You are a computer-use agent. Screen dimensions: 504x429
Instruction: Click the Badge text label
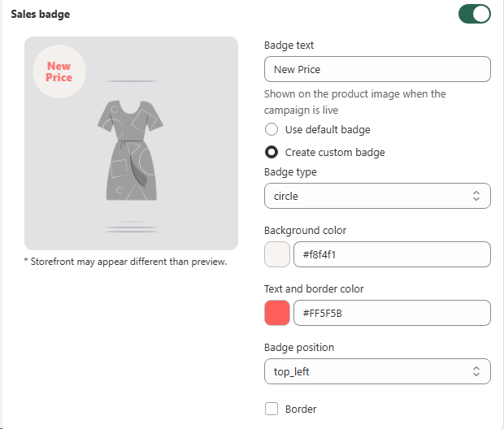click(289, 45)
